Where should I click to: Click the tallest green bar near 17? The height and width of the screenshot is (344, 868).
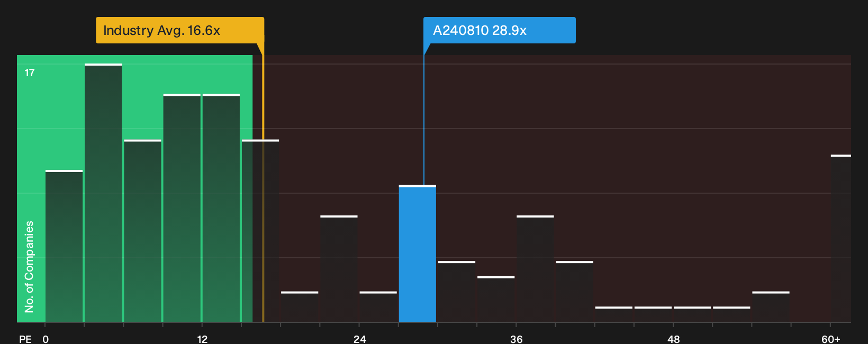pos(103,193)
